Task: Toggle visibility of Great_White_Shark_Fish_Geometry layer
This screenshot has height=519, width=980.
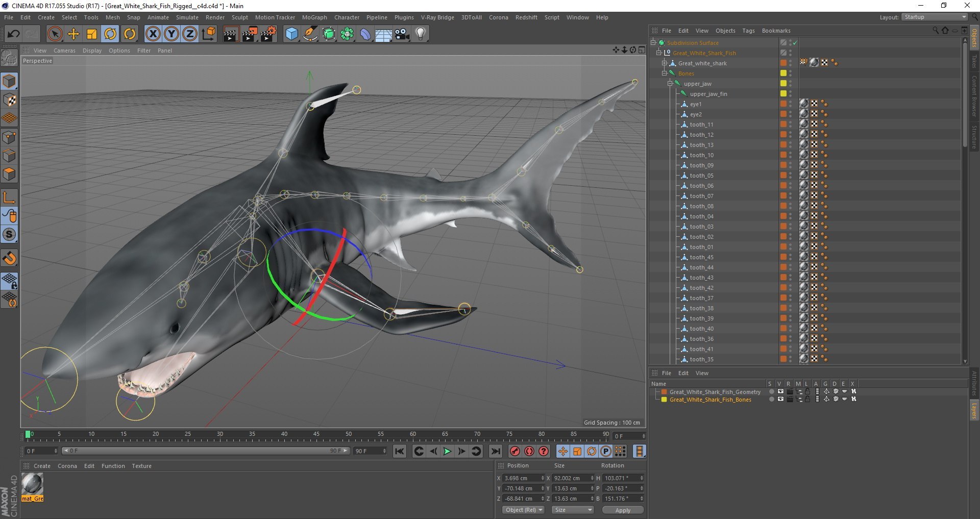Action: click(x=780, y=391)
